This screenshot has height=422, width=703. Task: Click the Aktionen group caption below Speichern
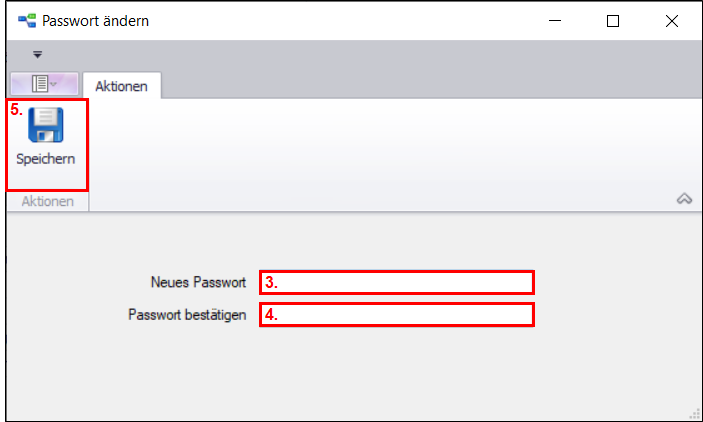coord(48,202)
